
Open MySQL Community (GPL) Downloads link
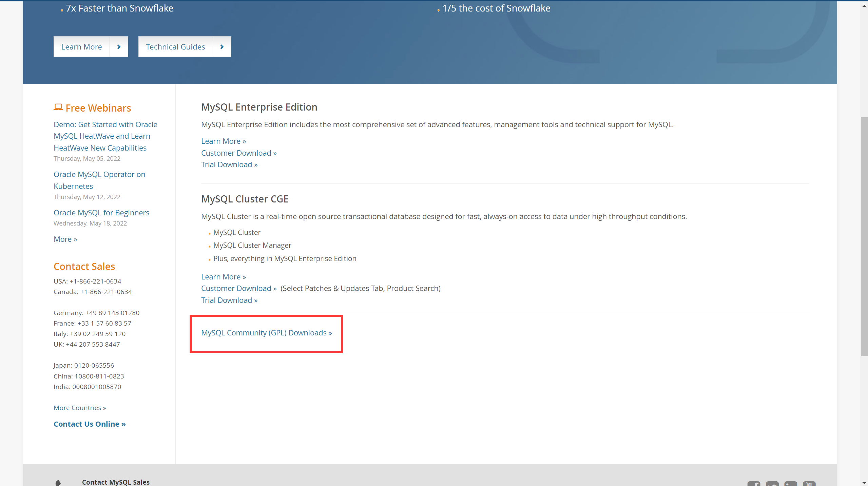coord(266,333)
